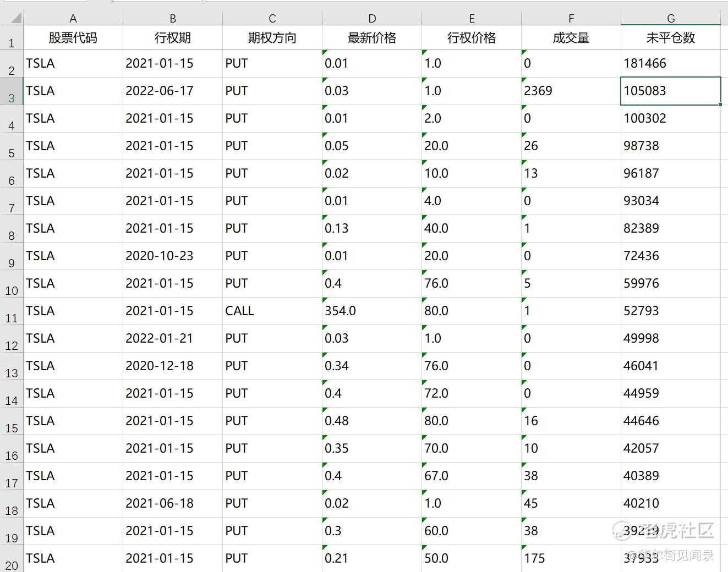Select the TSLA cell in row 2
Screen dimensions: 728x572
coord(73,63)
